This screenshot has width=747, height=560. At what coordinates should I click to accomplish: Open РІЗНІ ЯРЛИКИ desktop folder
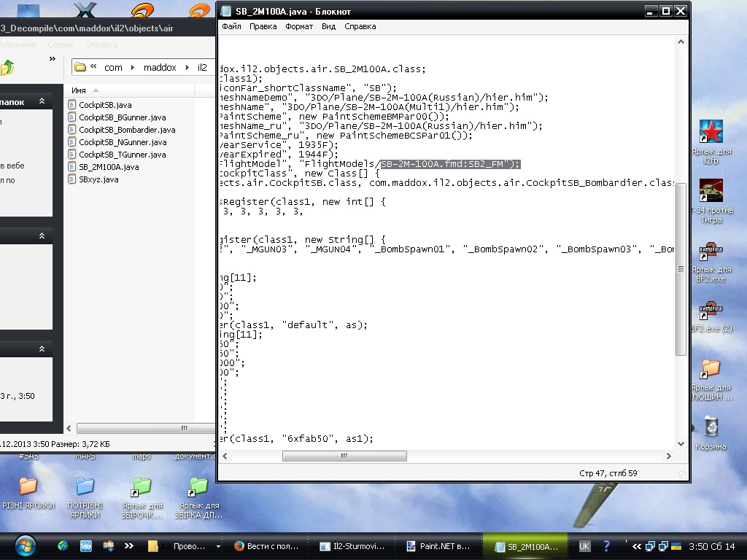[x=28, y=494]
